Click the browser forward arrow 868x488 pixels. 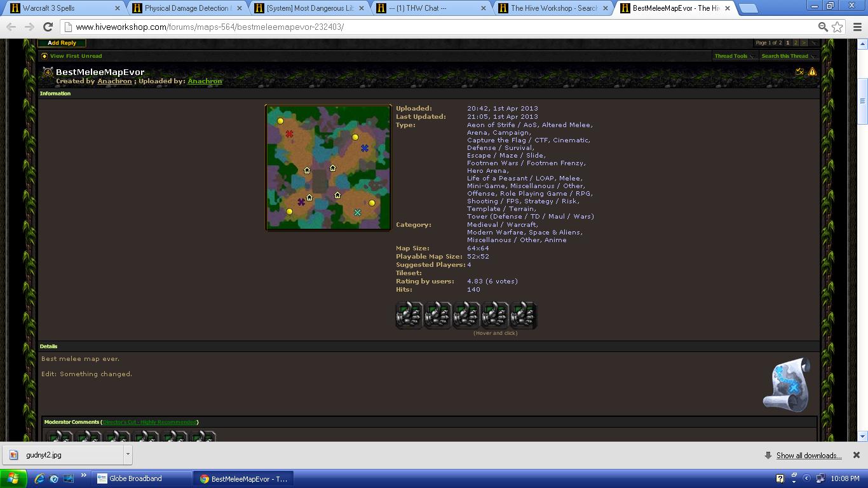pyautogui.click(x=29, y=27)
